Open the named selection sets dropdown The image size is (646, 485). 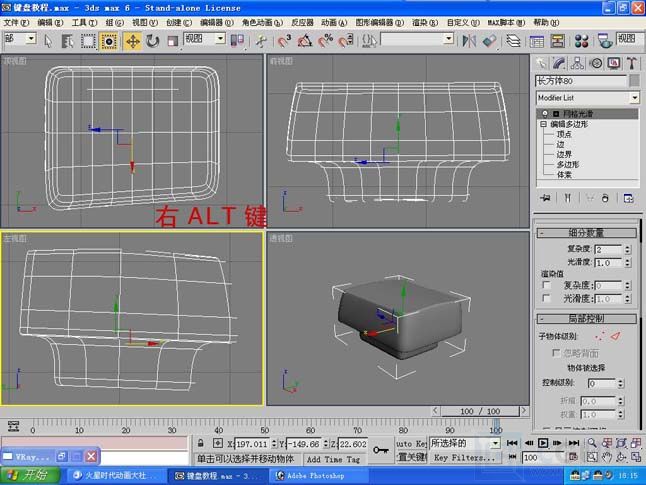click(417, 39)
